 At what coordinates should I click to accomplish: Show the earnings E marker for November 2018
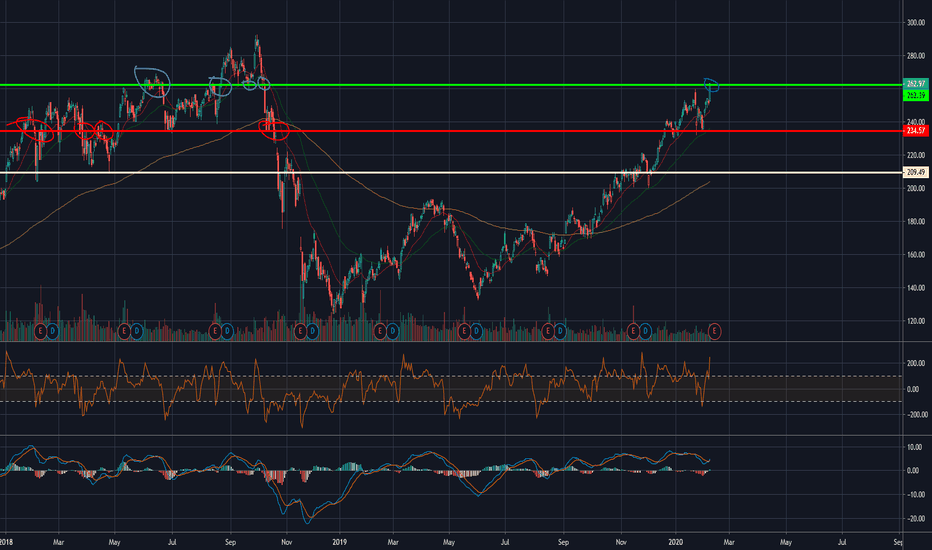coord(300,331)
